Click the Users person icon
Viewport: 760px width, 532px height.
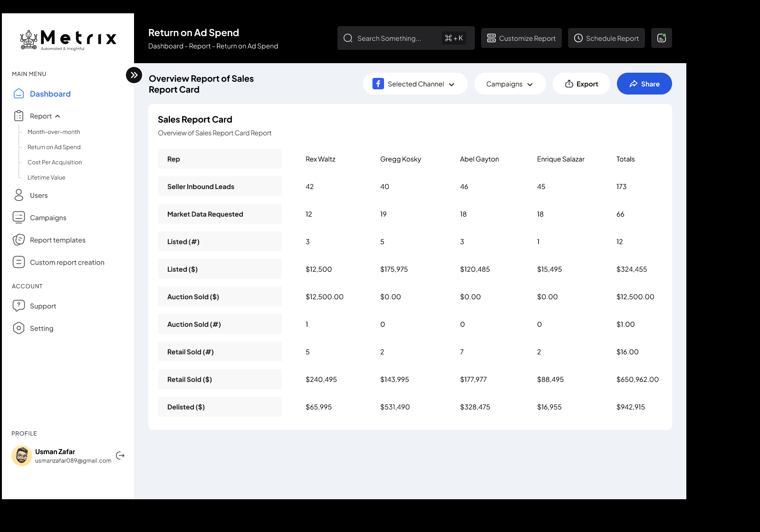19,195
